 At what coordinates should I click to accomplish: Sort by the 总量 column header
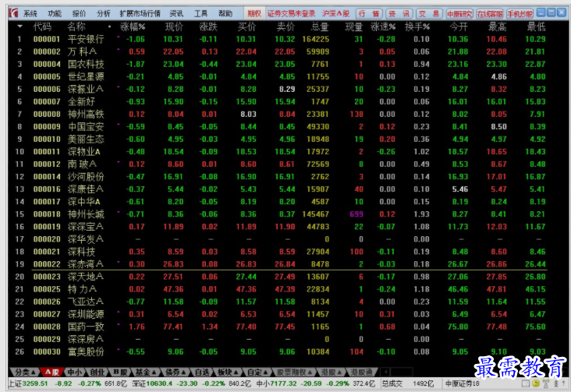[320, 26]
